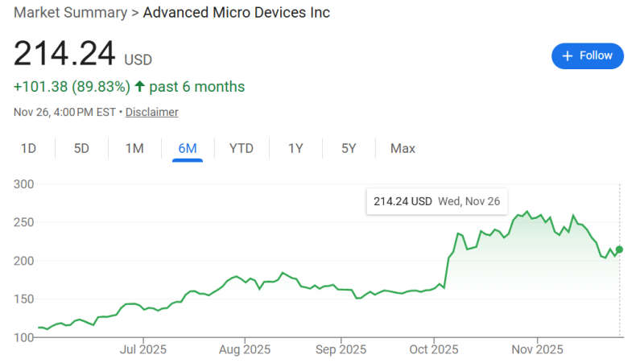Select the Max time range tab

coord(402,148)
